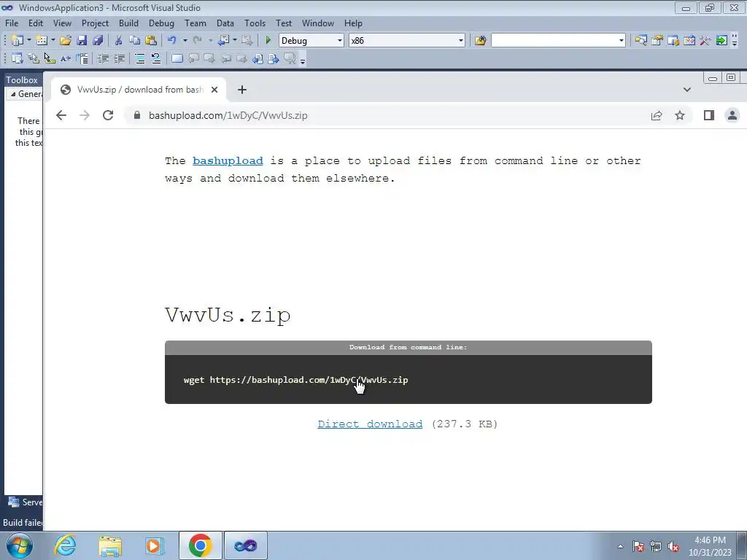This screenshot has width=747, height=560.
Task: Click the Undo arrow icon
Action: click(172, 41)
